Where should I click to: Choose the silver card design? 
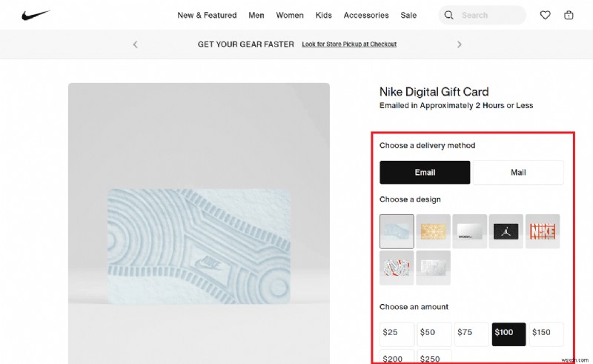click(470, 231)
